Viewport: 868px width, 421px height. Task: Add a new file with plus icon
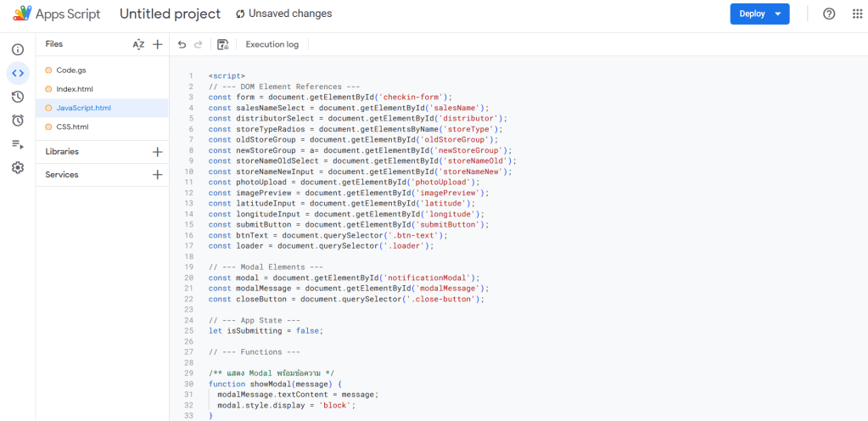[x=157, y=44]
